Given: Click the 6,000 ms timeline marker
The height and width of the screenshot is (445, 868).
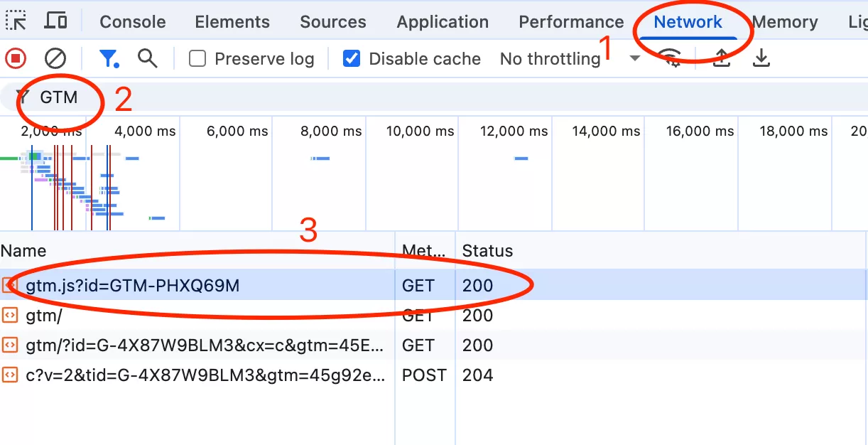Looking at the screenshot, I should 238,131.
